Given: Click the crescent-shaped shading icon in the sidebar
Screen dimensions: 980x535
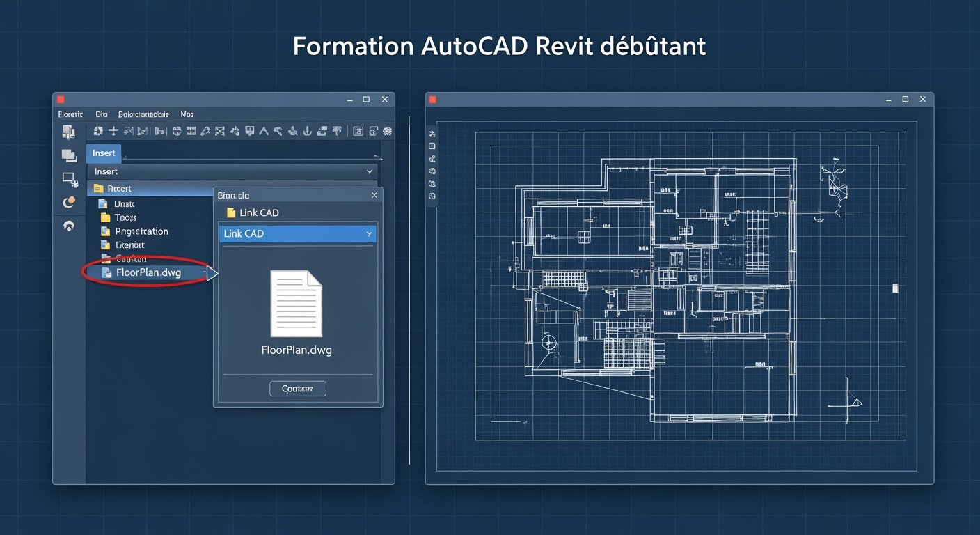Looking at the screenshot, I should pyautogui.click(x=68, y=202).
